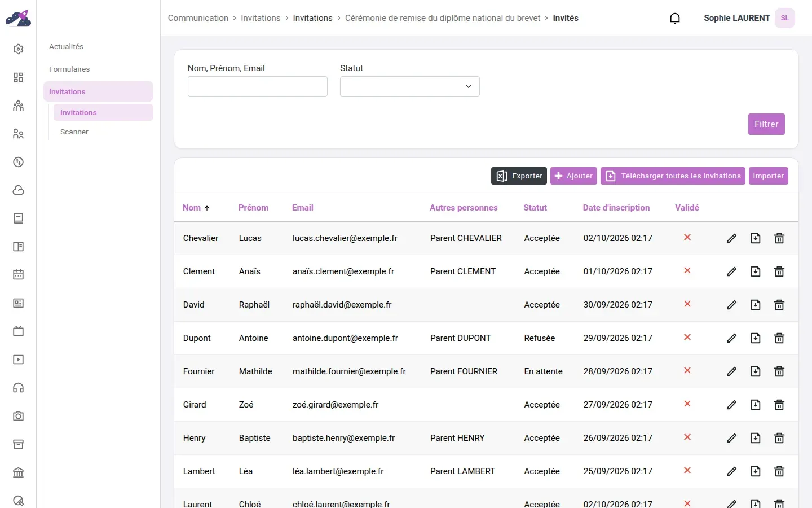Open the Scanner submenu item

pyautogui.click(x=74, y=132)
